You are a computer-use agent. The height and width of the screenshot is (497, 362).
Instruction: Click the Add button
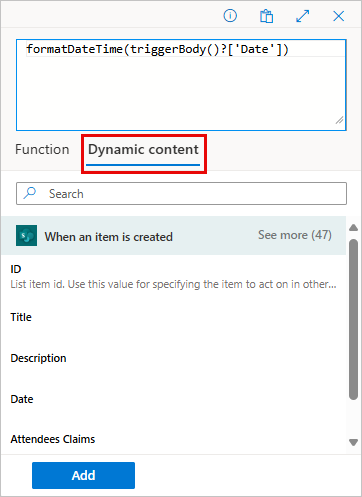[83, 475]
